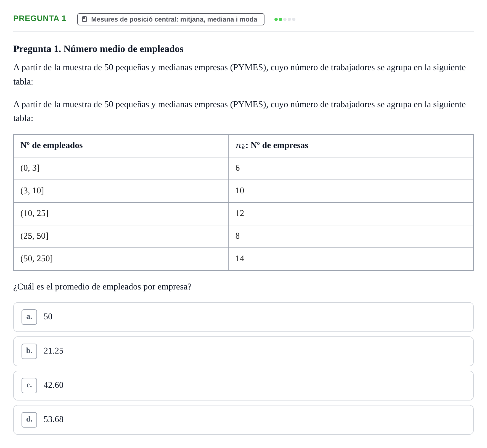
Task: Click the frequency value 12 in the table
Action: tap(240, 213)
